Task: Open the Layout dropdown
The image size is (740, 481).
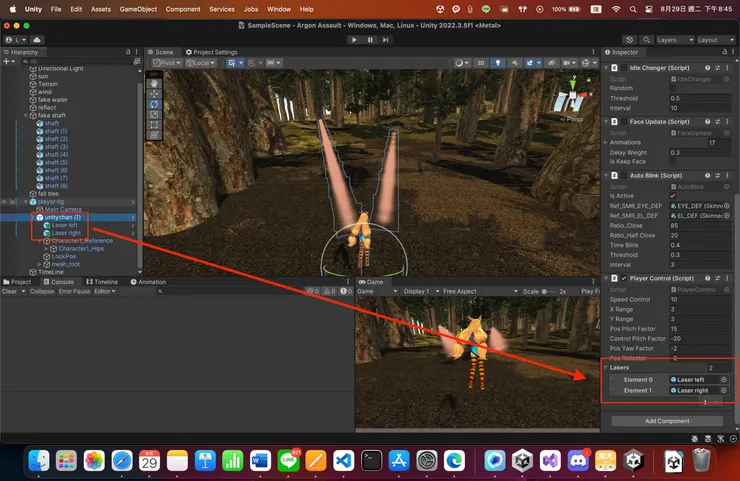Action: 714,40
